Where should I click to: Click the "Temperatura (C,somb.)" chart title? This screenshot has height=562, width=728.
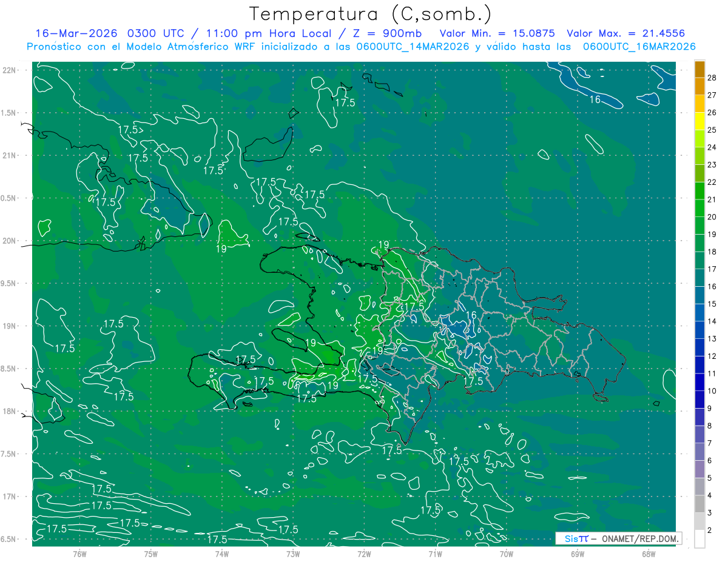[x=371, y=14]
